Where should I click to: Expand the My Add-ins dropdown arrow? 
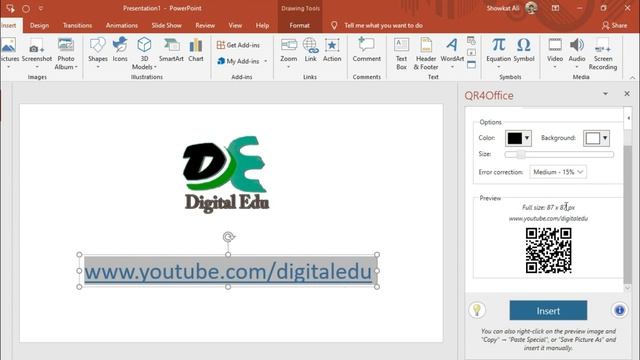point(266,61)
